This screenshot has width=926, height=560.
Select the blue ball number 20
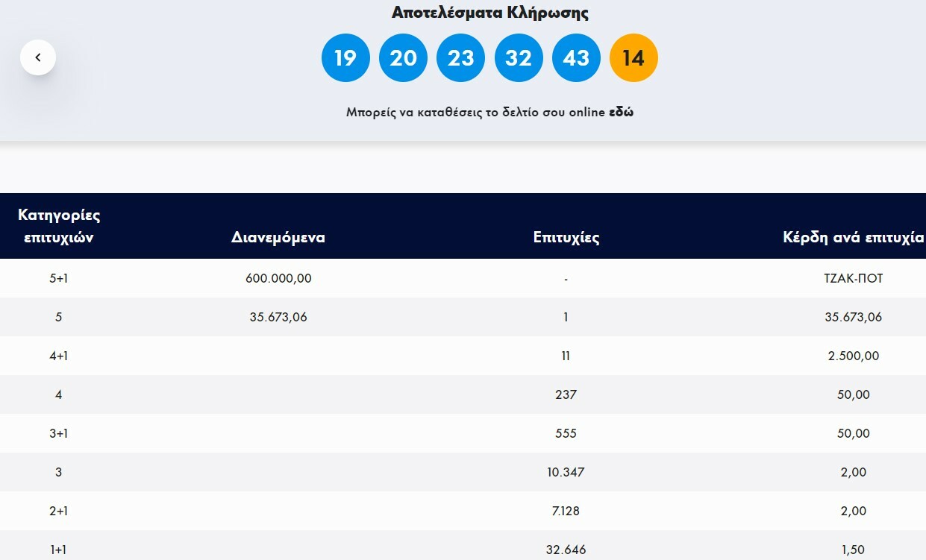point(403,57)
